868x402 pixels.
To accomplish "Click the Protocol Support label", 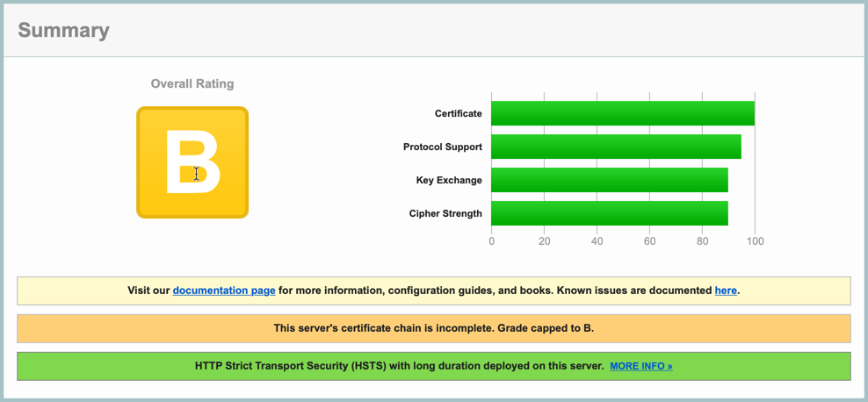I will point(443,147).
